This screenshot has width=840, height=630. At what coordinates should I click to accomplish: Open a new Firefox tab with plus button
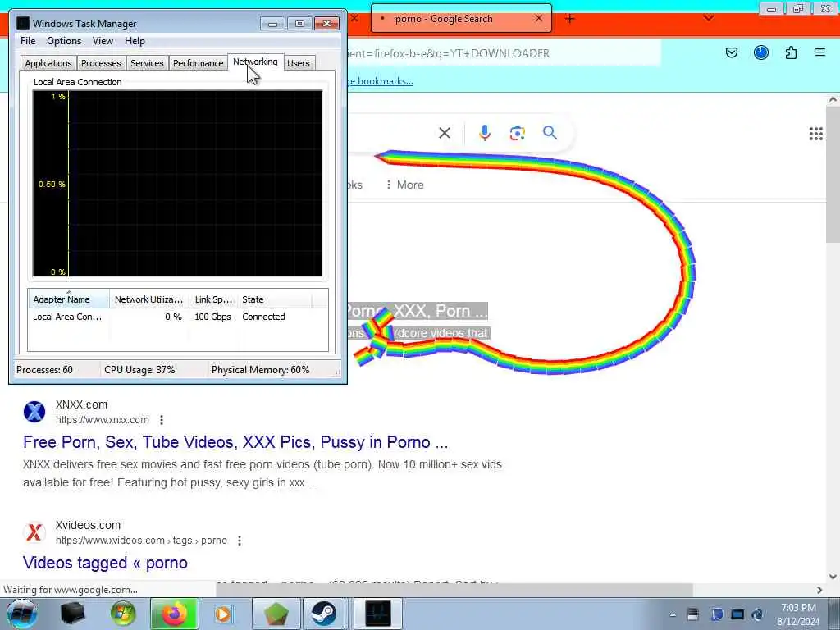(570, 19)
